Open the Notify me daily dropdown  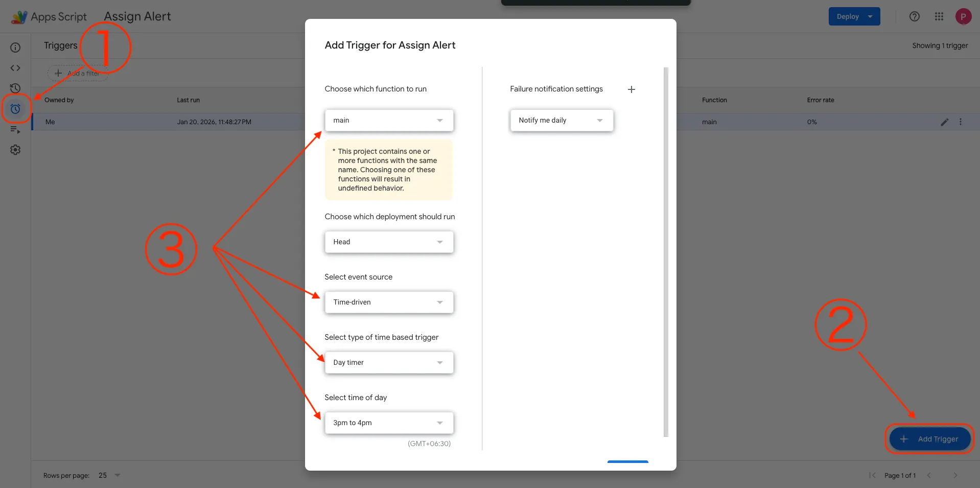[561, 121]
